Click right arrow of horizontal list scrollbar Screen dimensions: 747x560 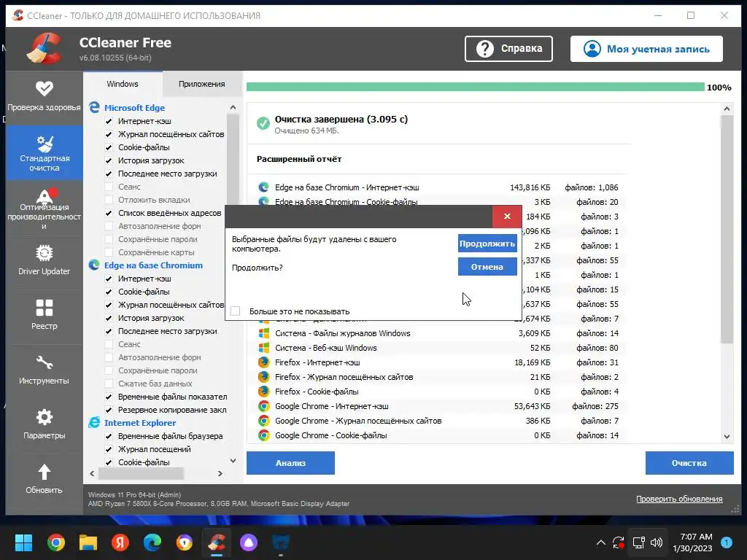[x=220, y=473]
